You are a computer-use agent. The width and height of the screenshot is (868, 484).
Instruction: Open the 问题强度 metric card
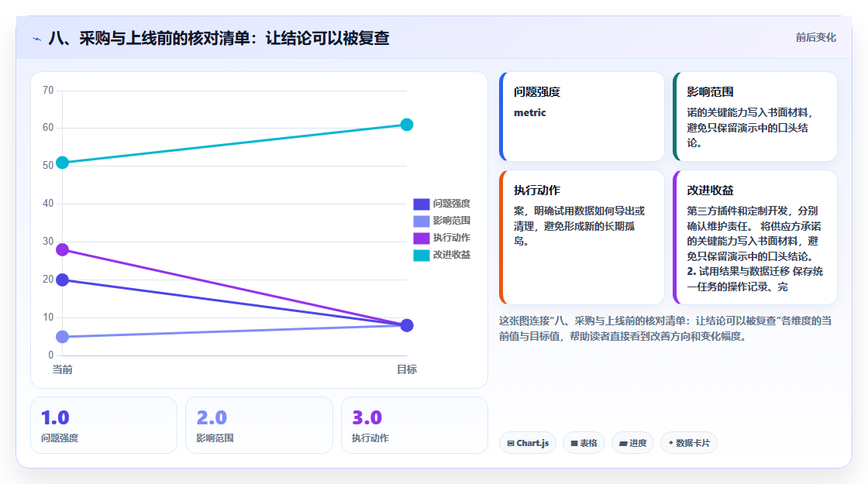(x=582, y=117)
